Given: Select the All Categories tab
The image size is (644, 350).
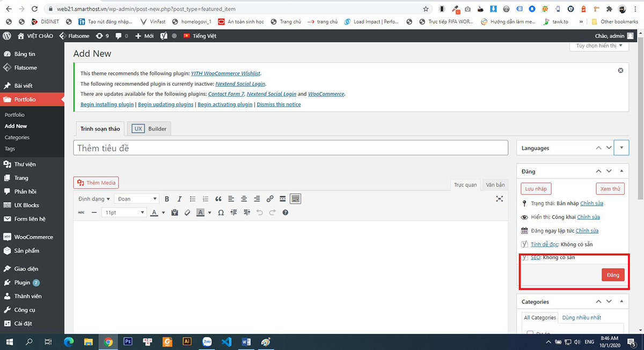Looking at the screenshot, I should tap(540, 317).
